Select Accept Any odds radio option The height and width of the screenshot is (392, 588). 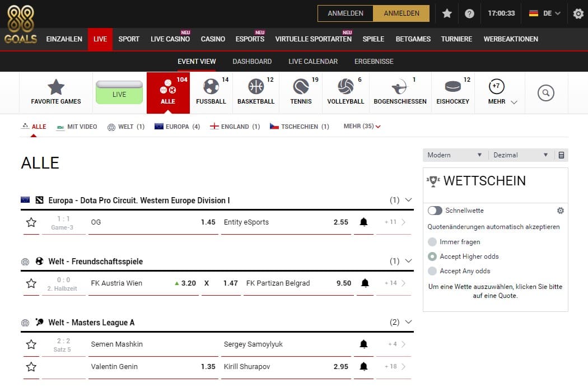tap(432, 271)
